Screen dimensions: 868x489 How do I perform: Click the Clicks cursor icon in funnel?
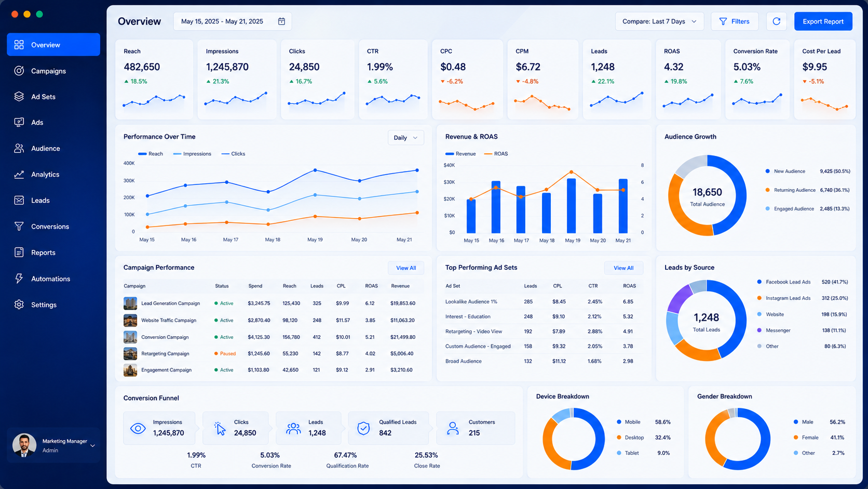point(220,428)
